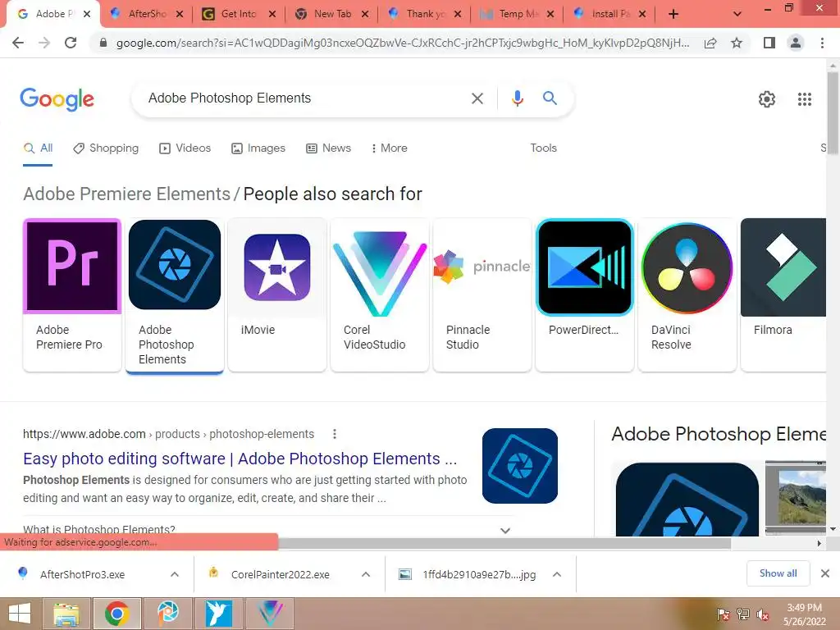The height and width of the screenshot is (630, 840).
Task: Click the muted volume tray icon
Action: pyautogui.click(x=763, y=614)
